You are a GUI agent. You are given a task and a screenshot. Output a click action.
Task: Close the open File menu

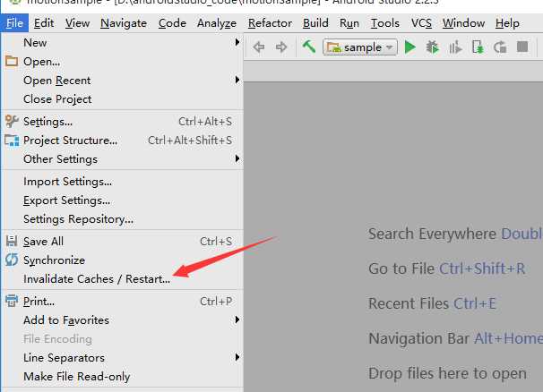[14, 23]
